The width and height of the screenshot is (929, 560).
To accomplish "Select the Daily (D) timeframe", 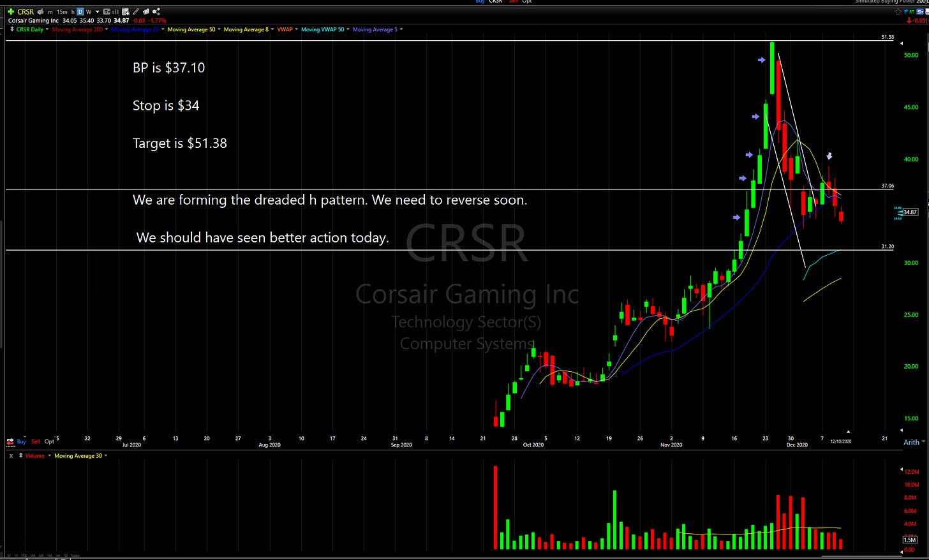I will (x=80, y=11).
